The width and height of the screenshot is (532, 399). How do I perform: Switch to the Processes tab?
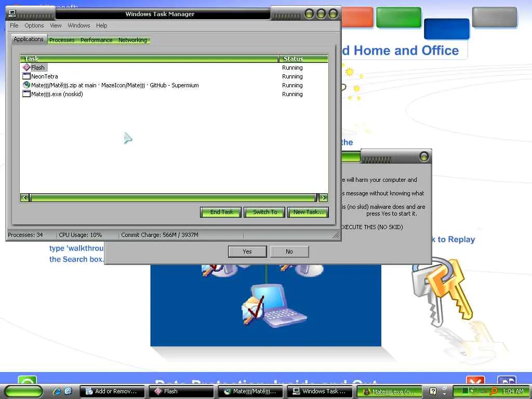click(x=62, y=40)
